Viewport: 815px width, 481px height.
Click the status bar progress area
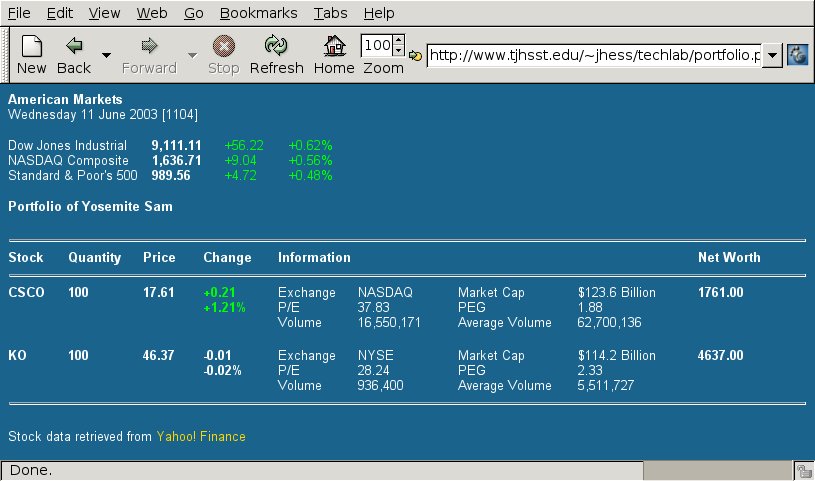718,471
